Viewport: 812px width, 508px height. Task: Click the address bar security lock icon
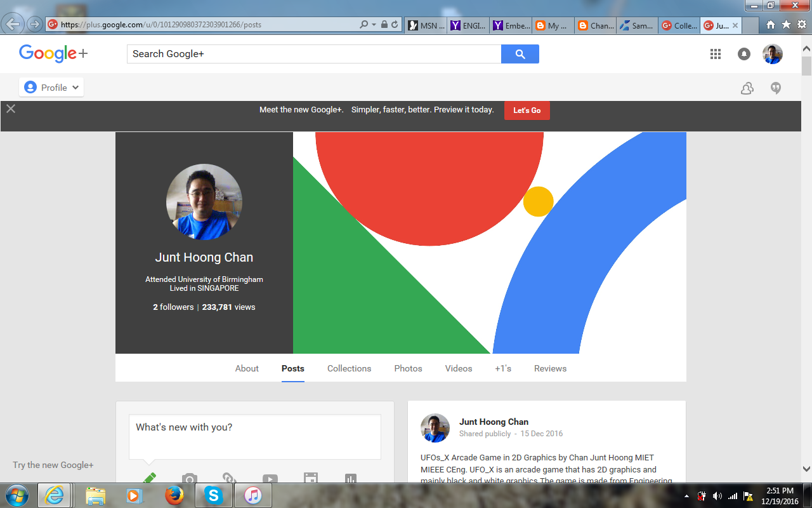384,25
